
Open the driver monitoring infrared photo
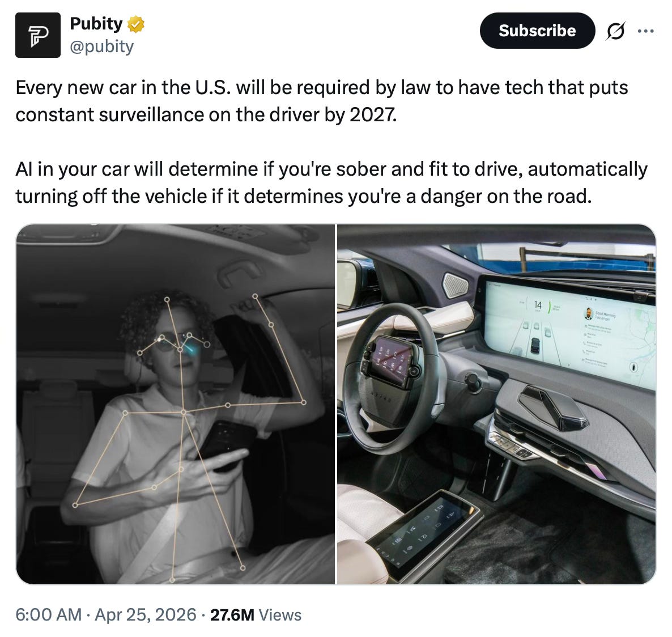tap(176, 404)
